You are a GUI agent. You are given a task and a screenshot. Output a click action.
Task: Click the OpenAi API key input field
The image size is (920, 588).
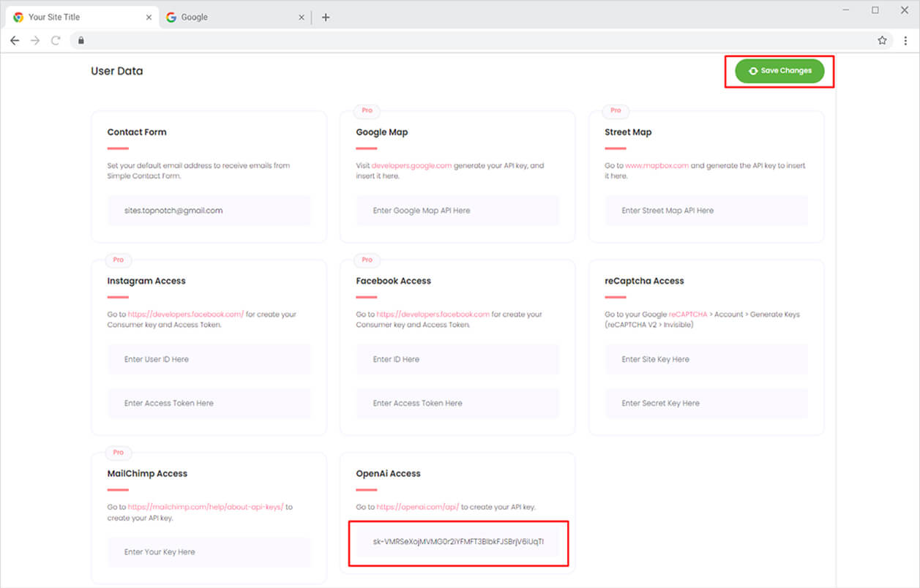coord(458,542)
